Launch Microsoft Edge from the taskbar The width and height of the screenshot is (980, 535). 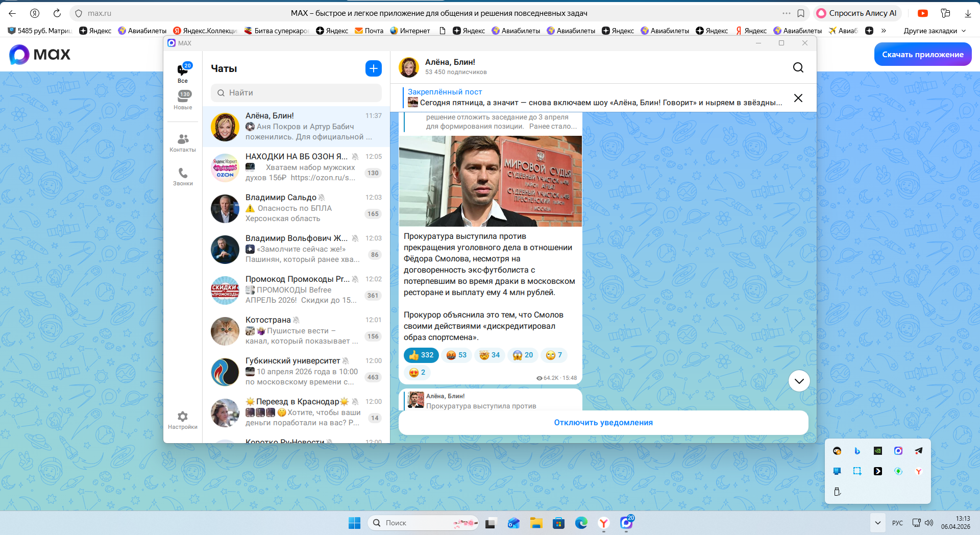581,523
